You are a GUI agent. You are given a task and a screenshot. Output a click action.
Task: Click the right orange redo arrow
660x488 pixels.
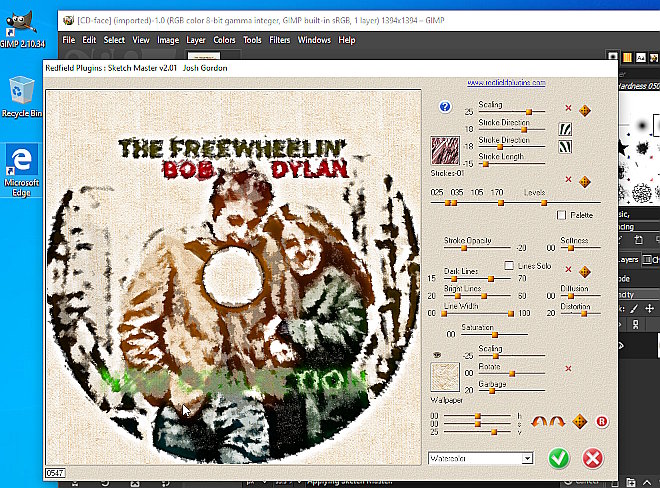point(557,421)
